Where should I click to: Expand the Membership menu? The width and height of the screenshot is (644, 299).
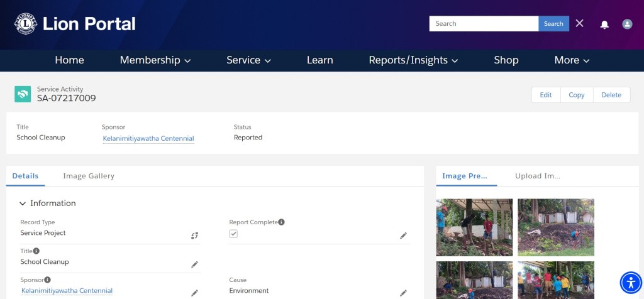[155, 60]
